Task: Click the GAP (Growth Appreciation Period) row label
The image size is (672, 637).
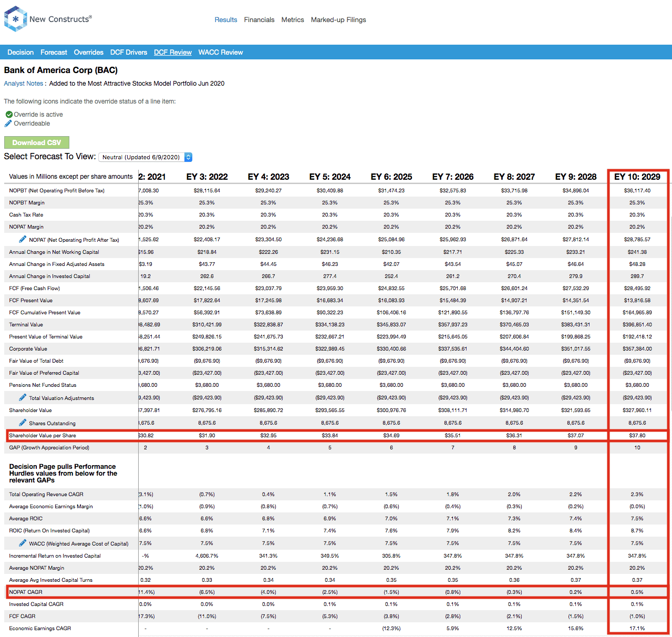Action: [49, 448]
